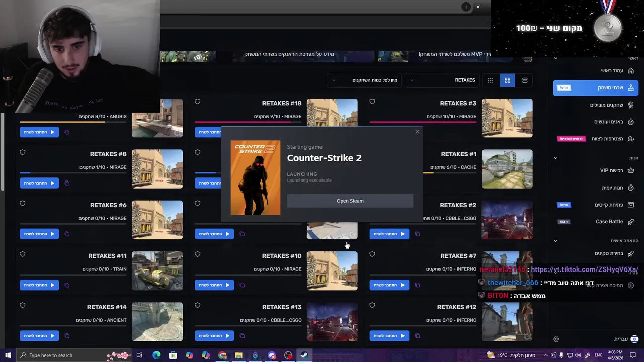This screenshot has height=362, width=644.
Task: Copy the RETAKES #8 server address
Action: (x=67, y=183)
